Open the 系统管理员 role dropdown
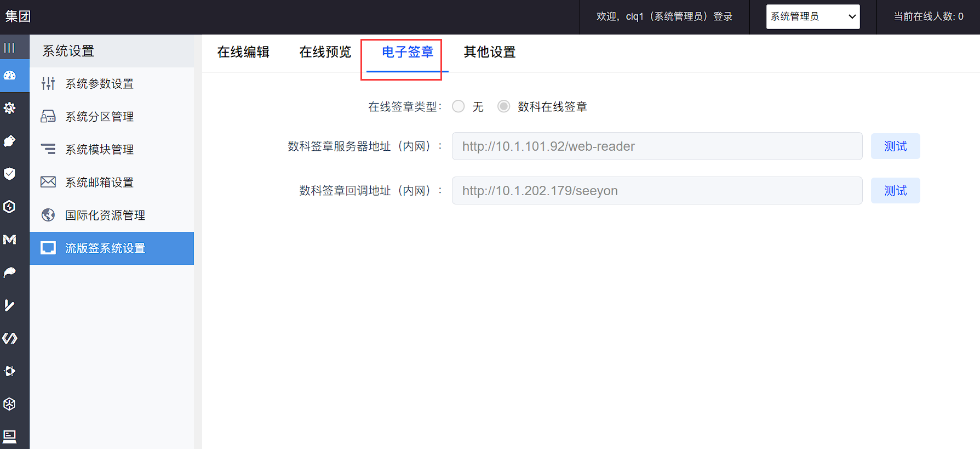 pos(813,16)
